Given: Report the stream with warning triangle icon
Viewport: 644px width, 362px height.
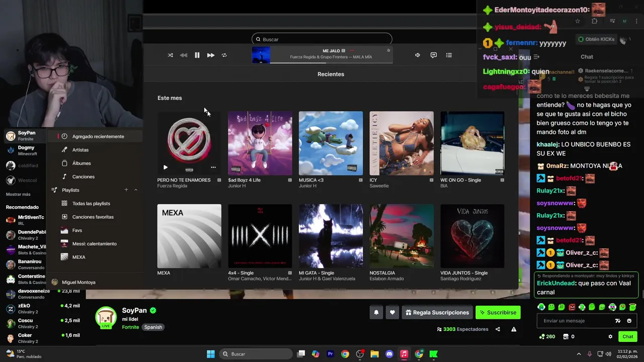Looking at the screenshot, I should click(514, 329).
